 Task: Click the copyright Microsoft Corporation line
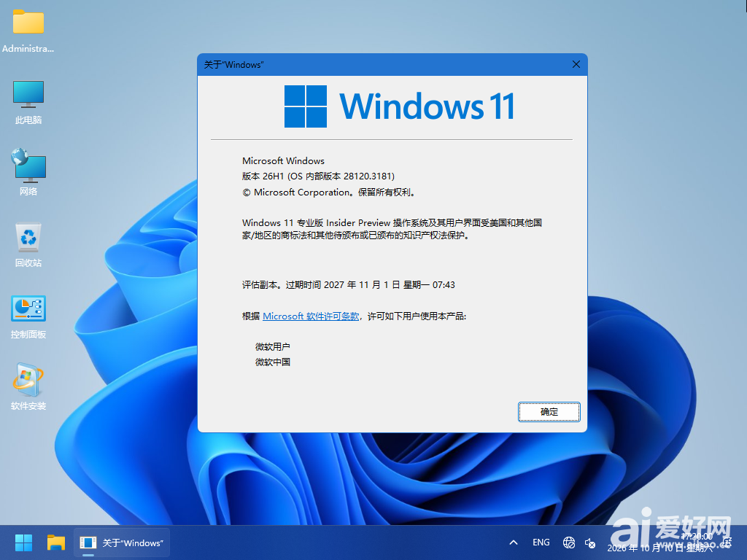tap(330, 192)
